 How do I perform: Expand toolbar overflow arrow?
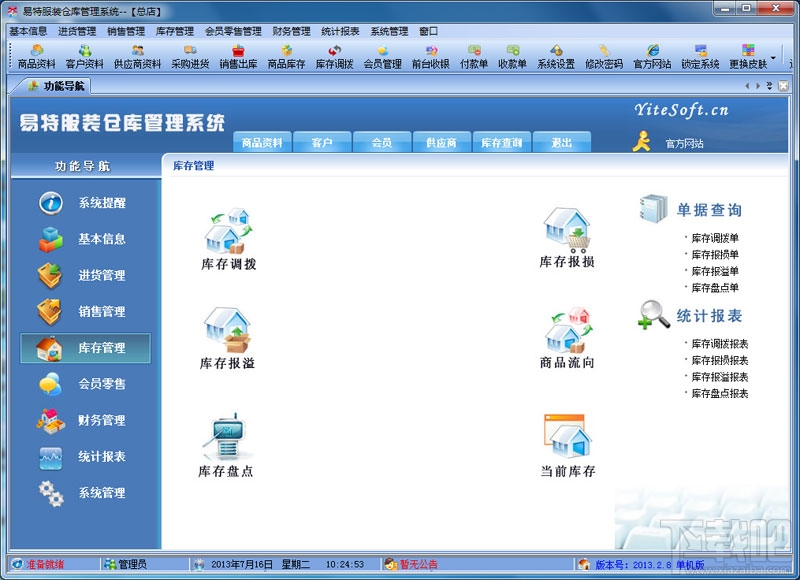(x=773, y=58)
